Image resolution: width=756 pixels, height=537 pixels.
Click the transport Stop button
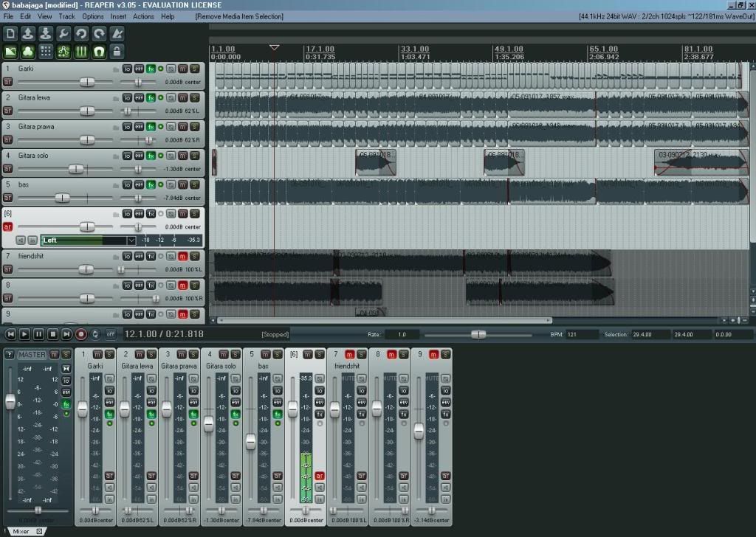(53, 333)
